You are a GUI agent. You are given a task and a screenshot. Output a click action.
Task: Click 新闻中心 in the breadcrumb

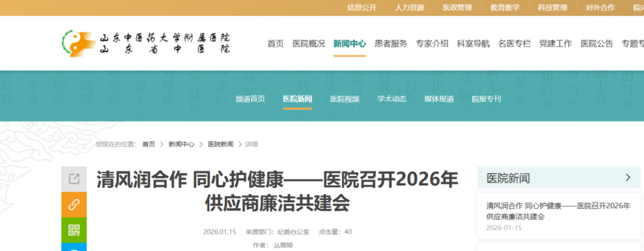click(181, 144)
